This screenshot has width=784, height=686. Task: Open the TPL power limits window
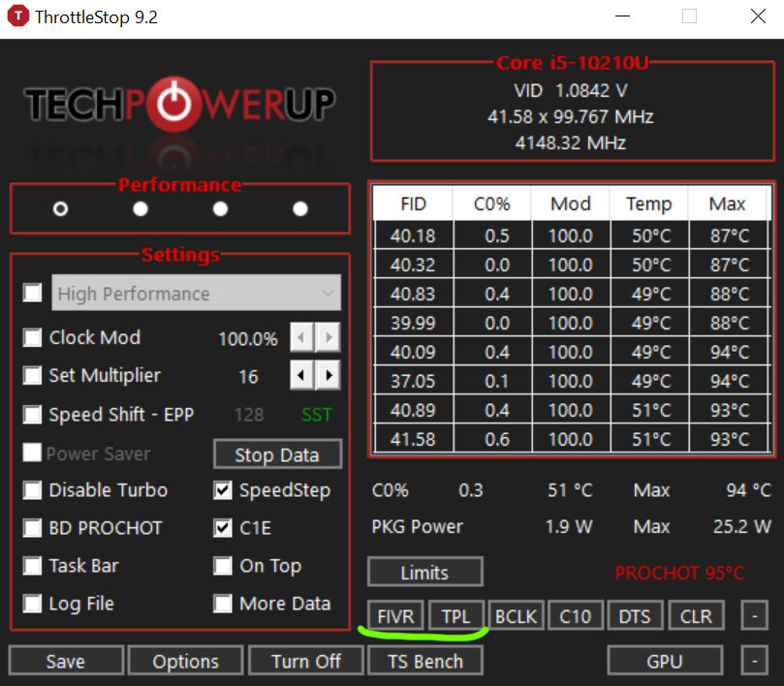[x=456, y=615]
